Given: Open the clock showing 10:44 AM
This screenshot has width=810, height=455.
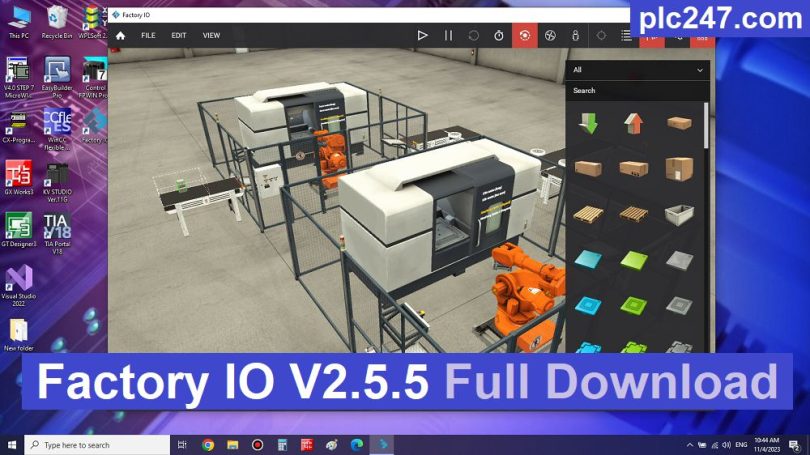Looking at the screenshot, I should (767, 445).
